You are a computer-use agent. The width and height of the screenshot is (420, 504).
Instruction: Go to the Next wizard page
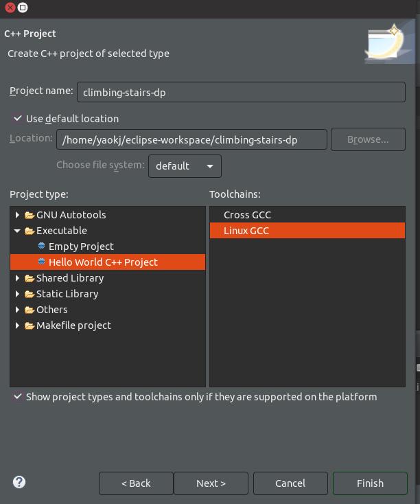(x=211, y=483)
